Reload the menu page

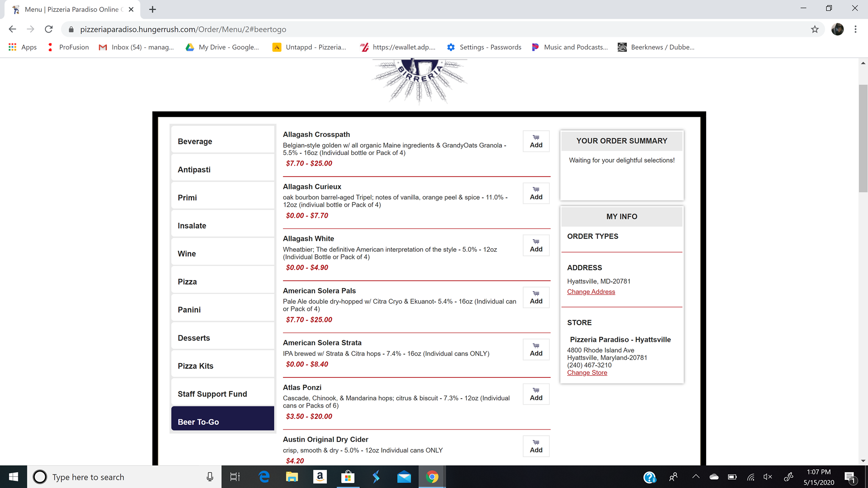click(x=49, y=29)
